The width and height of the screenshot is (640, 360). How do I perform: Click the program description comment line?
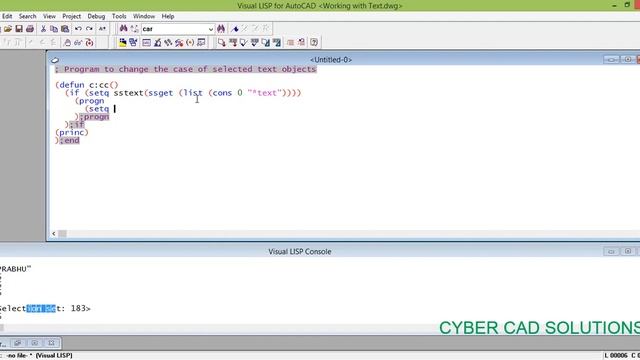[186, 69]
